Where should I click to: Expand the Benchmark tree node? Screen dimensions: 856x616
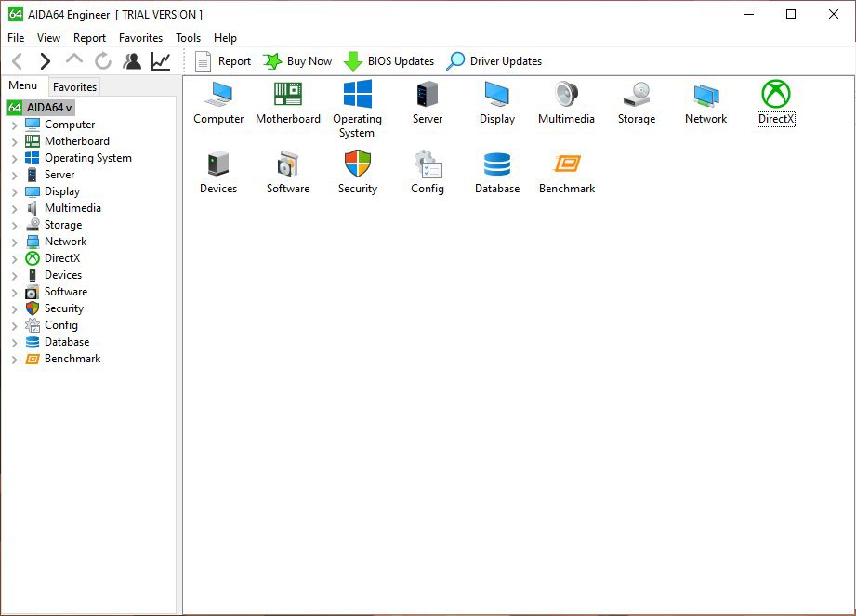(x=15, y=360)
